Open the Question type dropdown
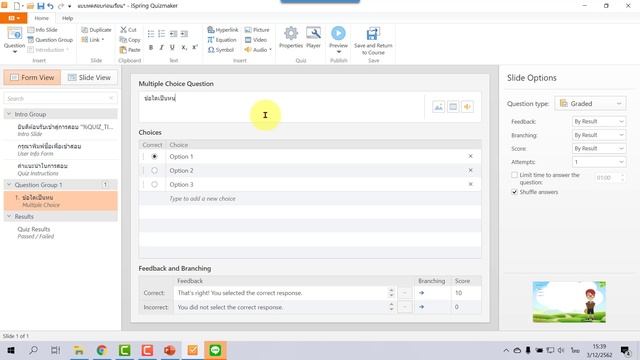Viewport: 640px width, 360px height. click(590, 104)
